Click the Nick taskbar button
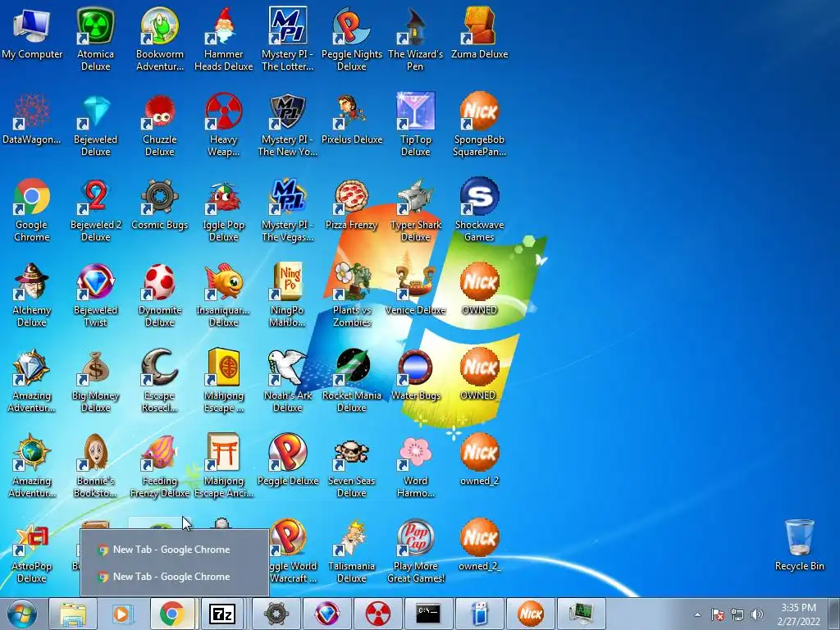The width and height of the screenshot is (840, 630). 531,614
